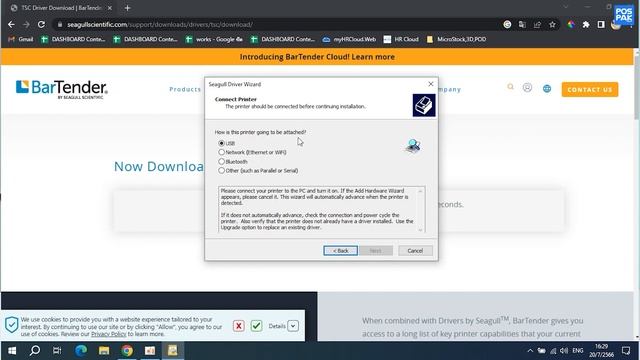Open Windows taskbar search
Viewport: 640px width, 360px height.
[x=35, y=351]
